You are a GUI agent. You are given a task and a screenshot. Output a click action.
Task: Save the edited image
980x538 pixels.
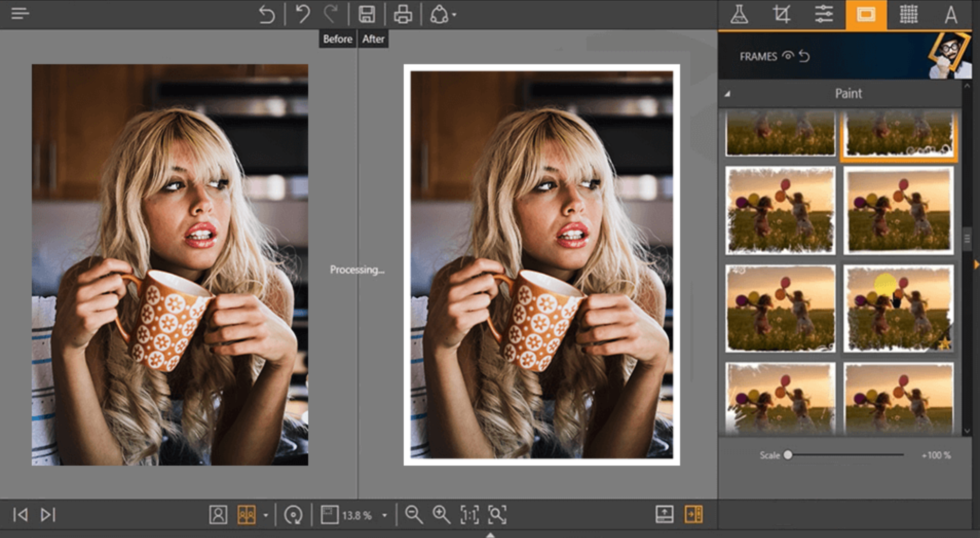(366, 14)
